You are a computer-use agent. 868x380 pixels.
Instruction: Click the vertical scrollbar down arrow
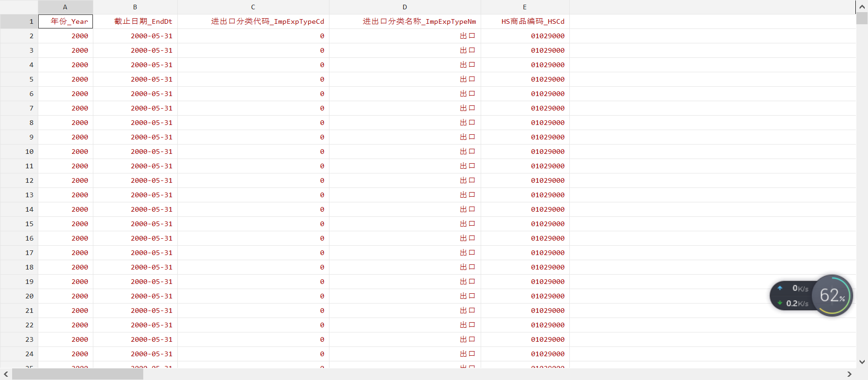click(862, 362)
